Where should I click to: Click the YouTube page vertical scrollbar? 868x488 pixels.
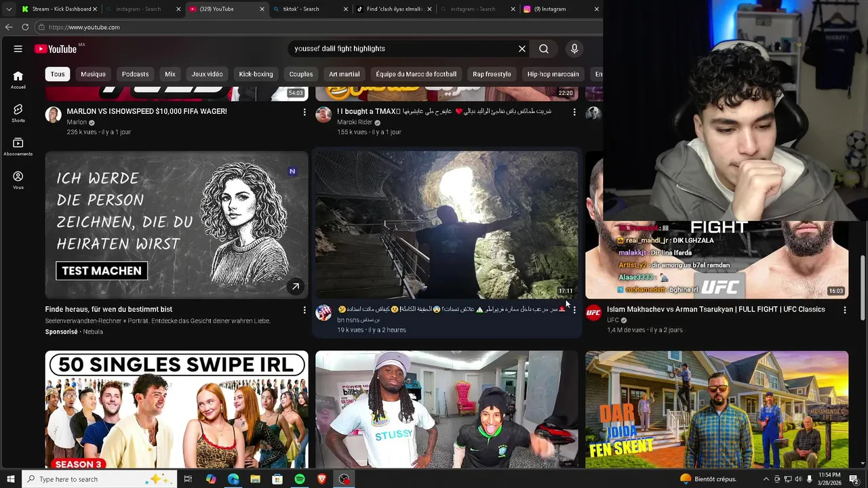pyautogui.click(x=863, y=288)
